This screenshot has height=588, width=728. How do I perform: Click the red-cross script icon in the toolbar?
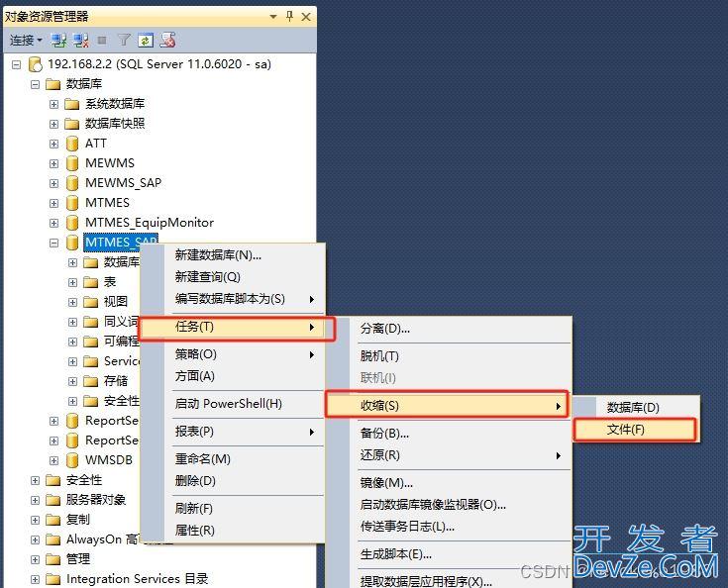point(167,41)
